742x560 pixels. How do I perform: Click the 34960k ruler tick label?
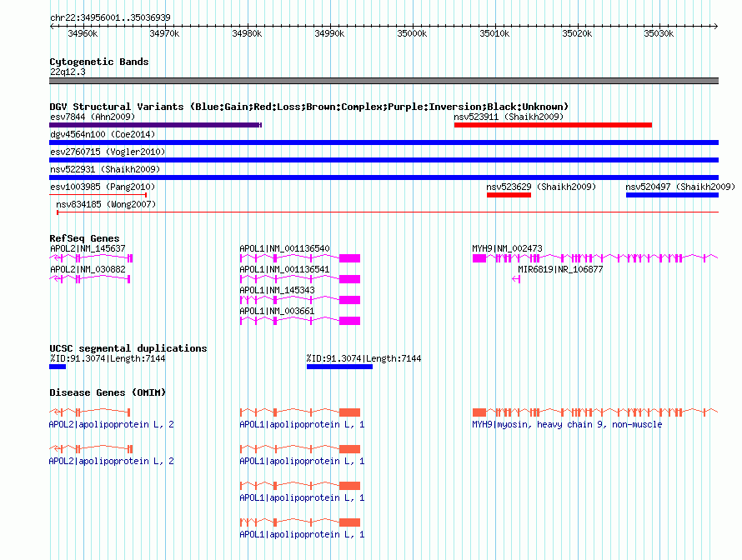pos(83,33)
